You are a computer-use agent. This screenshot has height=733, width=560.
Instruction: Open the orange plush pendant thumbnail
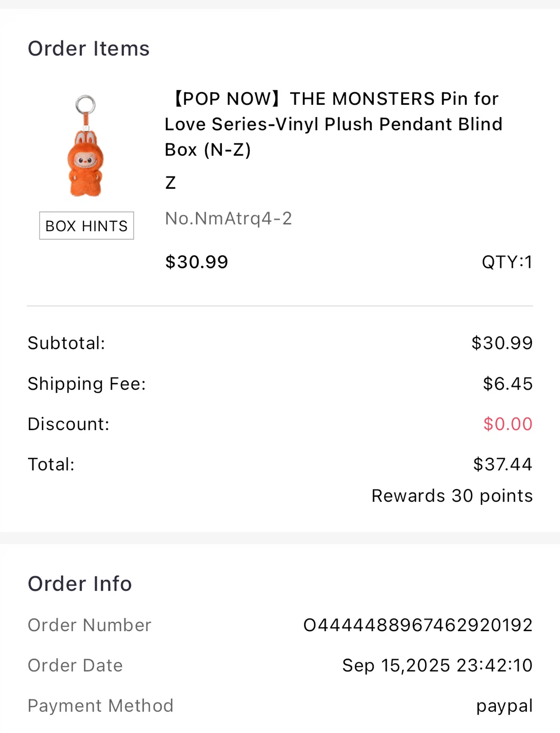(86, 146)
